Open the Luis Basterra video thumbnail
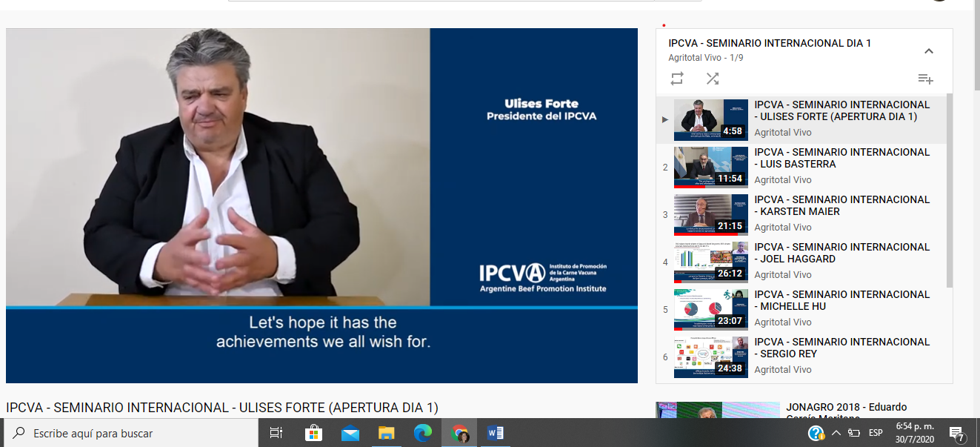This screenshot has height=447, width=980. pos(710,168)
